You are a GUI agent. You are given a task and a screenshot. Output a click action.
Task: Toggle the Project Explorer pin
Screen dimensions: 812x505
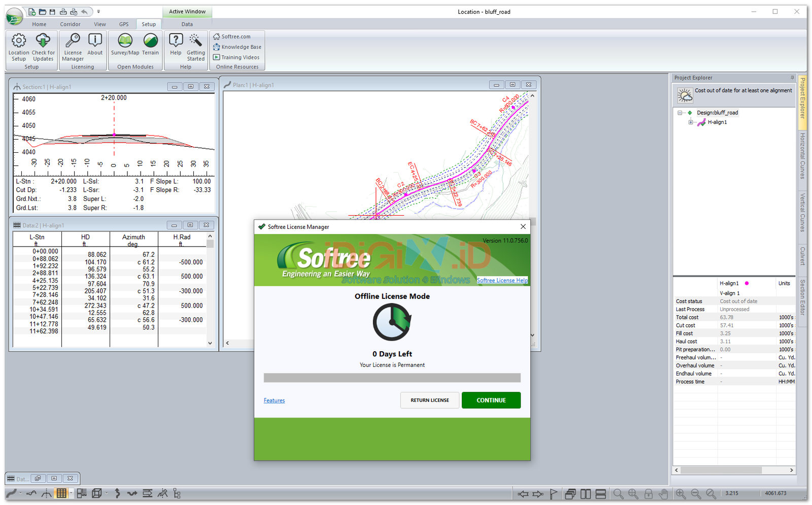792,78
